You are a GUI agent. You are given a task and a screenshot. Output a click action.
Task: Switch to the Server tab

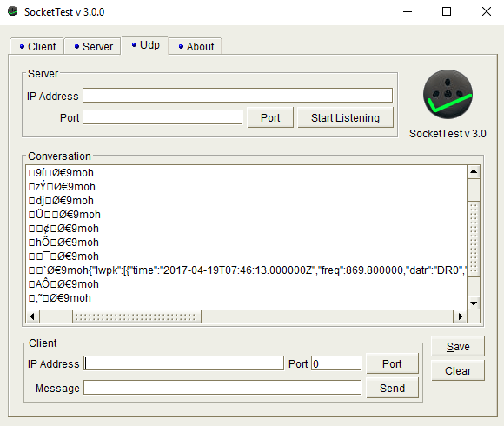point(93,46)
